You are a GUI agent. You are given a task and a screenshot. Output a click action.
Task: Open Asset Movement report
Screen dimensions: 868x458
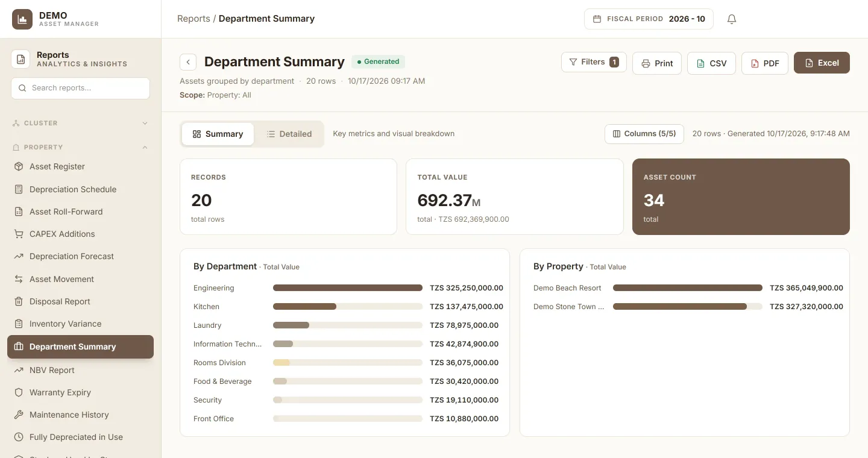pos(80,279)
